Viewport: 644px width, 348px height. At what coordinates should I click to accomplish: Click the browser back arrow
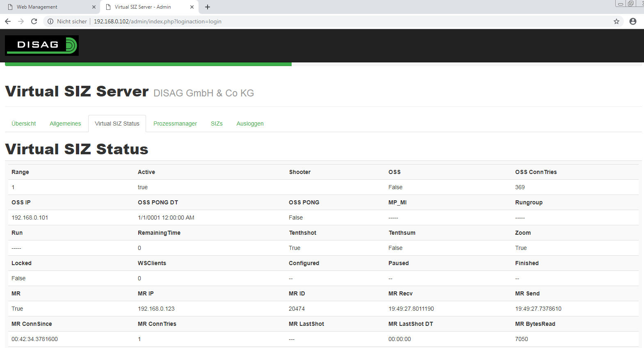(x=8, y=21)
